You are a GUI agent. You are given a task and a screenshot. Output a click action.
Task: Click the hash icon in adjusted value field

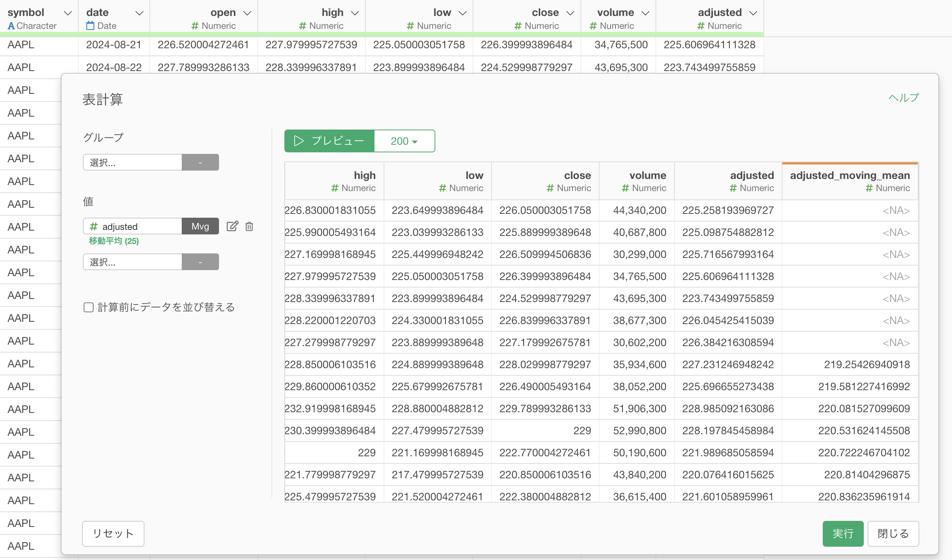(x=94, y=226)
